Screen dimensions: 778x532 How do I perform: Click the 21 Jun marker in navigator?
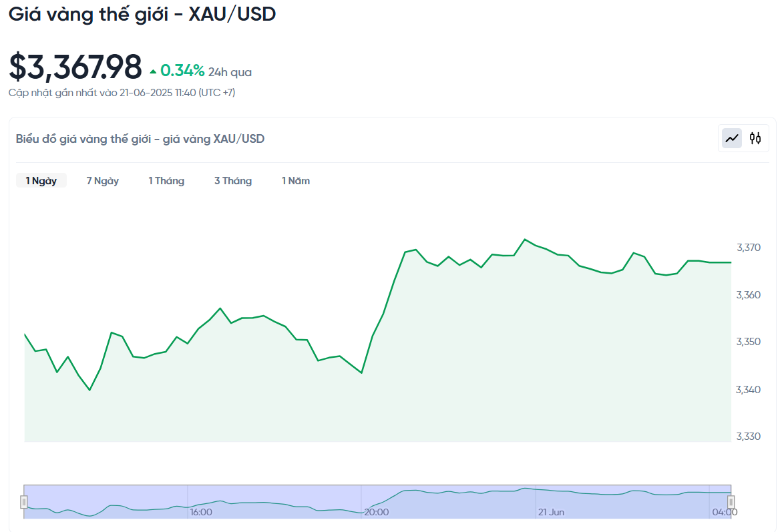coord(551,512)
